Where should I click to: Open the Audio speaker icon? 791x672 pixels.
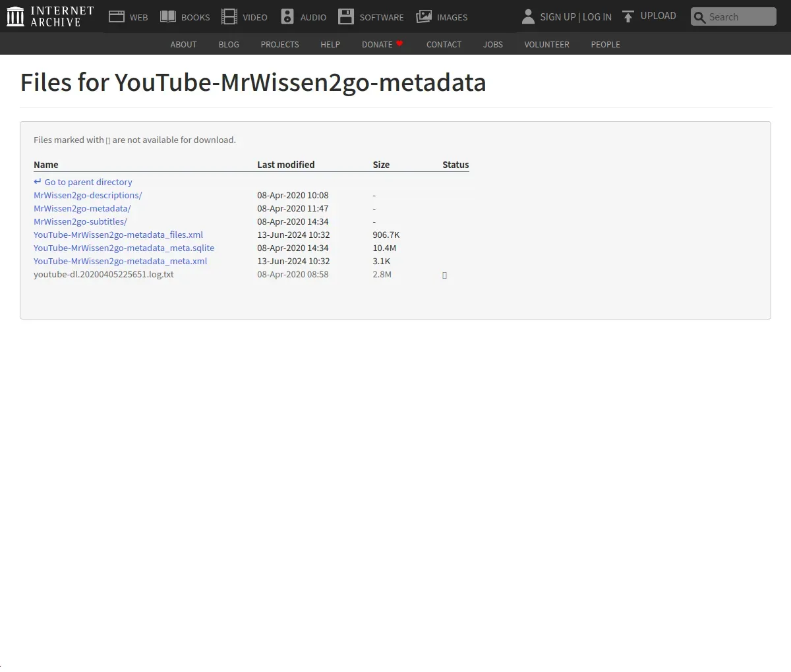click(287, 16)
